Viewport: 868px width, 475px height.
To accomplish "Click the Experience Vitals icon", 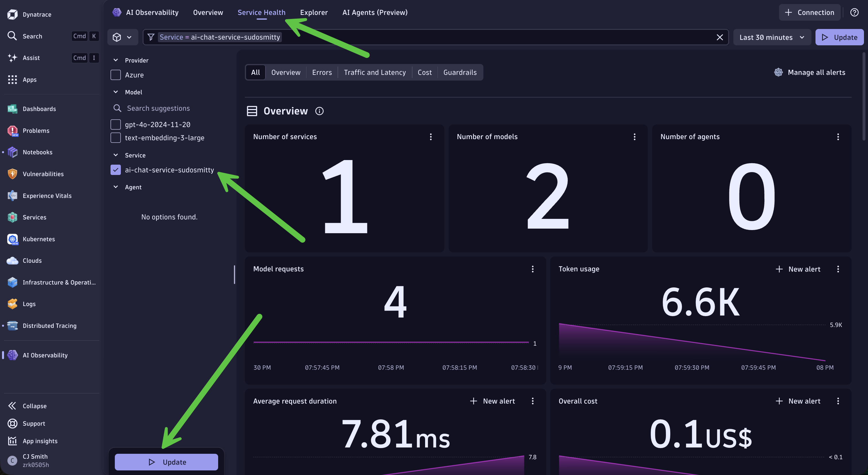I will 12,196.
